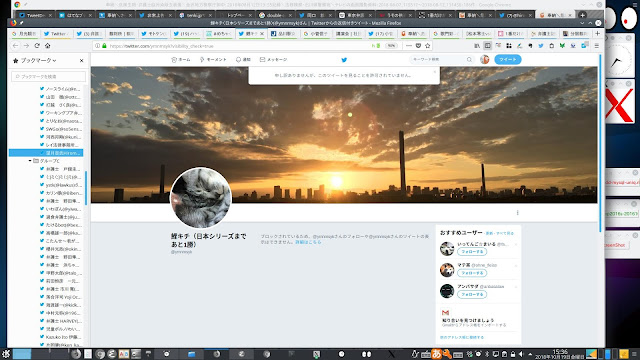The width and height of the screenshot is (640, 360).
Task: Open Twitter ホーム navigation item
Action: [x=181, y=60]
